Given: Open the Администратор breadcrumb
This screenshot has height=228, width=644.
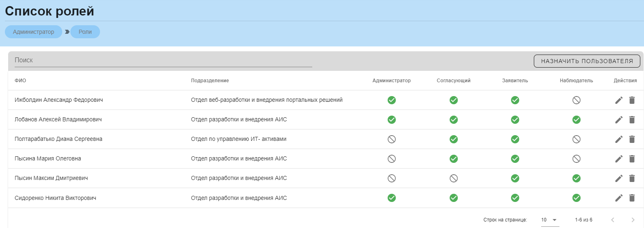Looking at the screenshot, I should pos(33,32).
